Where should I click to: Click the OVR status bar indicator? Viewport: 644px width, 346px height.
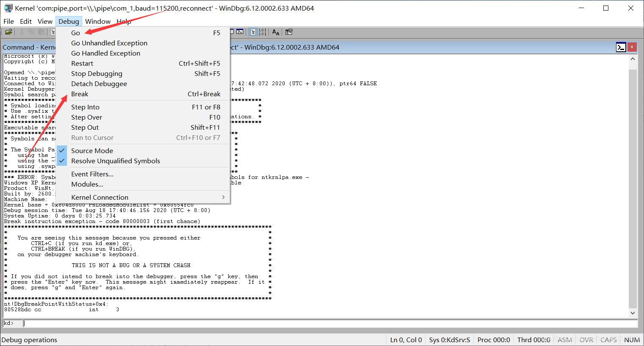pos(586,340)
